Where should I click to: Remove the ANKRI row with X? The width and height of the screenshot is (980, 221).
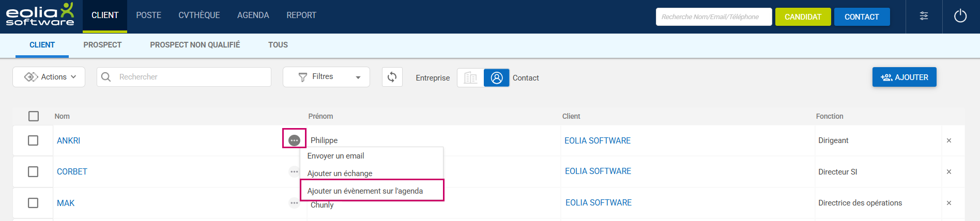coord(948,140)
